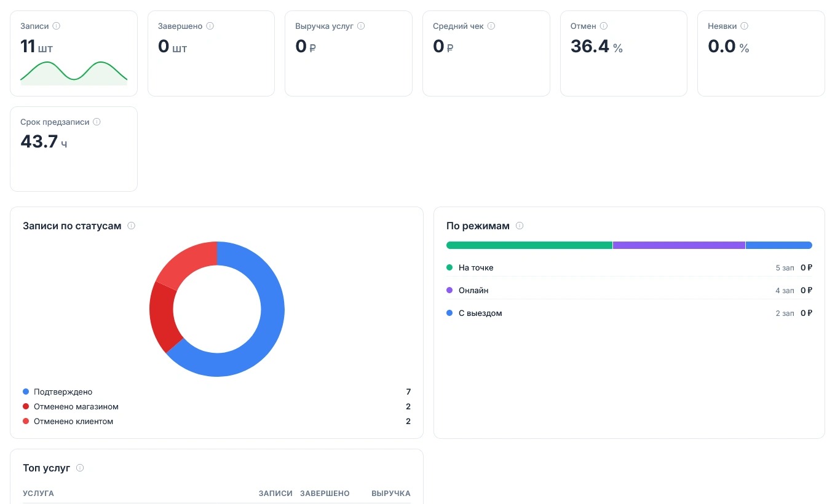Viewport: 835px width, 504px height.
Task: Show info for Записи по статусам
Action: click(x=131, y=226)
